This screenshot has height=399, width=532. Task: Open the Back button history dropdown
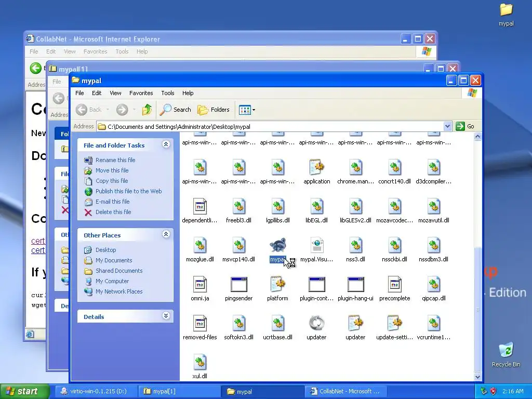pos(108,110)
